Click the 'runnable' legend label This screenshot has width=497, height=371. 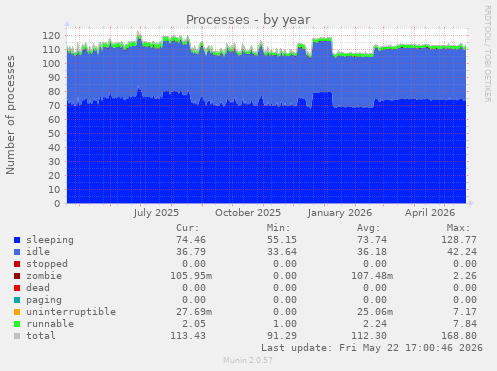(50, 324)
